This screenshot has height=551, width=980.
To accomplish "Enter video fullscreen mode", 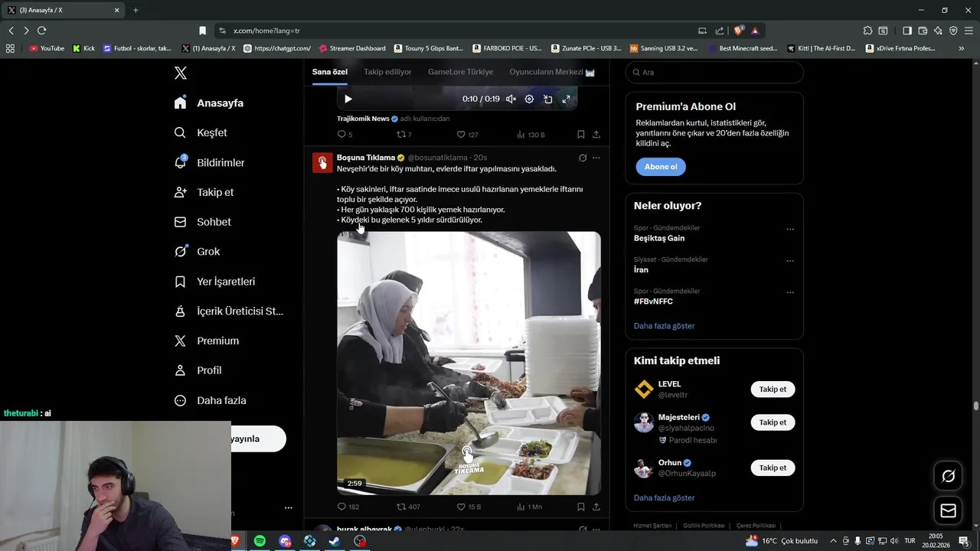I will (x=567, y=99).
